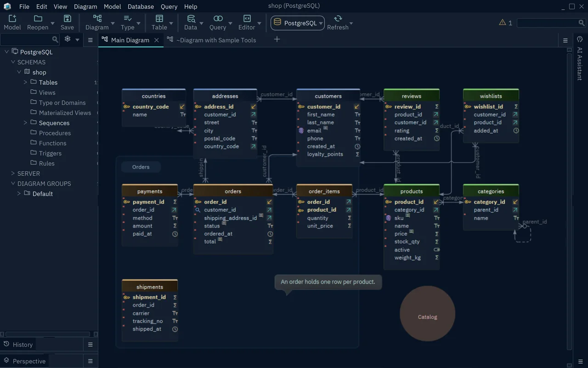Click the schema tree horizontal scrollbar

click(48, 334)
